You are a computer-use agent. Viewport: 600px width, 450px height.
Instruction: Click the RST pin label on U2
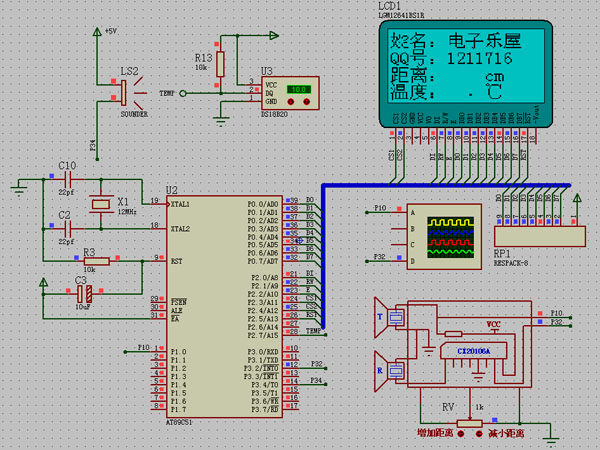pyautogui.click(x=176, y=261)
